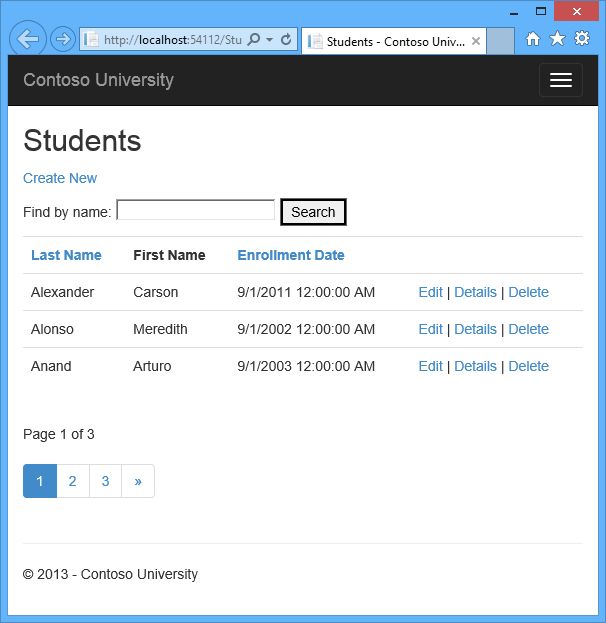Screen dimensions: 606x623
Task: Click the 9/1/2003 12:00:00 AM date cell
Action: point(306,366)
